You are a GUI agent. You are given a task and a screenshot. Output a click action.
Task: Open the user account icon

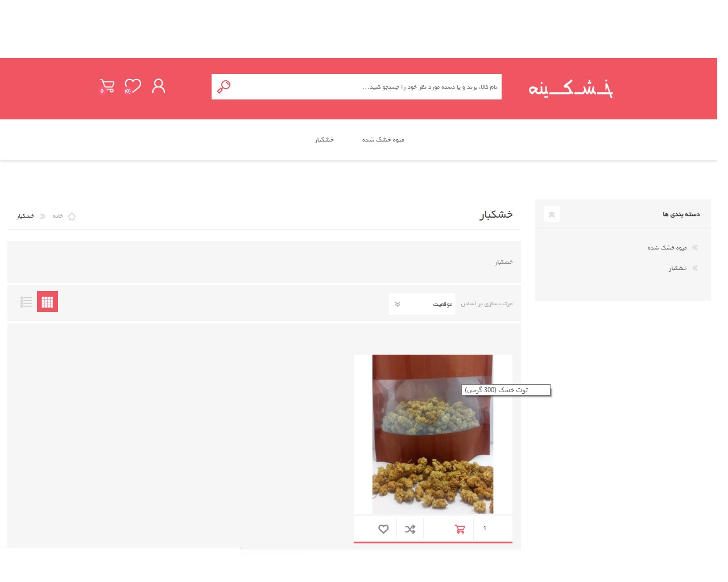tap(159, 86)
